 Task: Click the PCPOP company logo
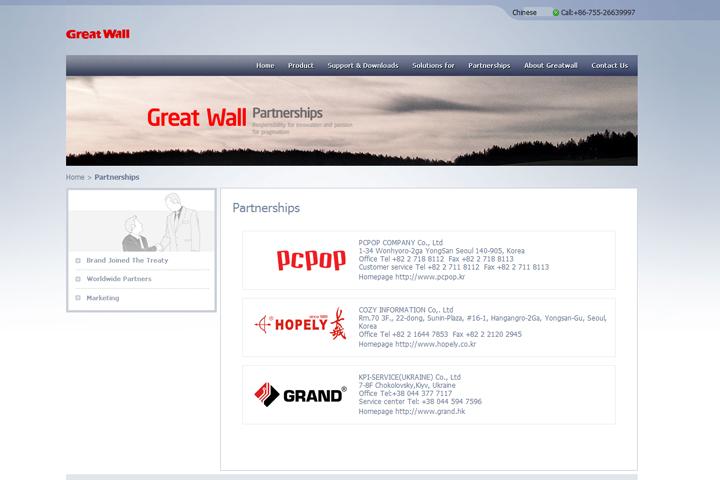tap(311, 260)
